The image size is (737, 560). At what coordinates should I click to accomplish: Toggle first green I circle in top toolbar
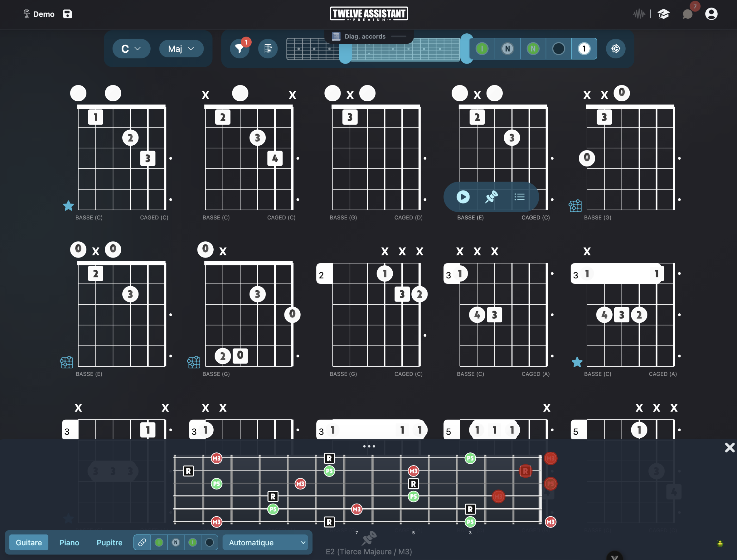(x=482, y=49)
